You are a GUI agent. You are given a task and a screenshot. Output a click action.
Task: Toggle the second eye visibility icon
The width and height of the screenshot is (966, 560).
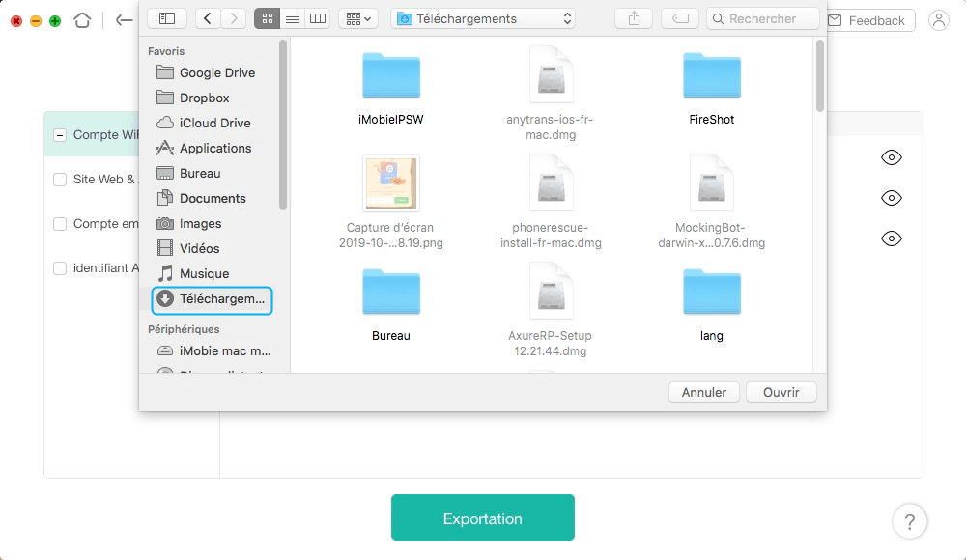[x=891, y=198]
